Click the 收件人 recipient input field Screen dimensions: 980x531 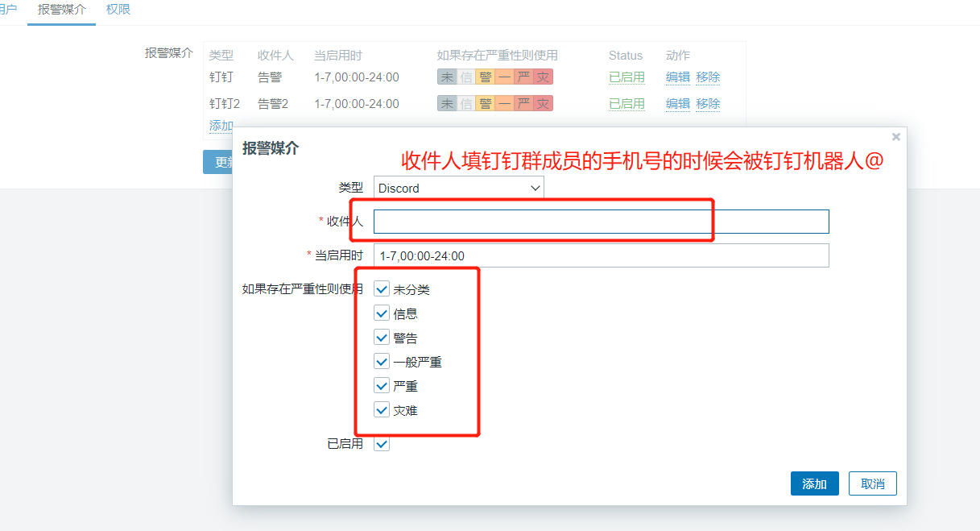600,221
